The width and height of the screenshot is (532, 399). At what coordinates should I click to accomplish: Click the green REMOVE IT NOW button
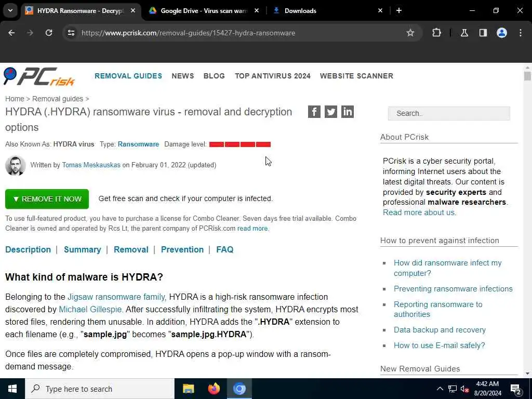point(47,199)
